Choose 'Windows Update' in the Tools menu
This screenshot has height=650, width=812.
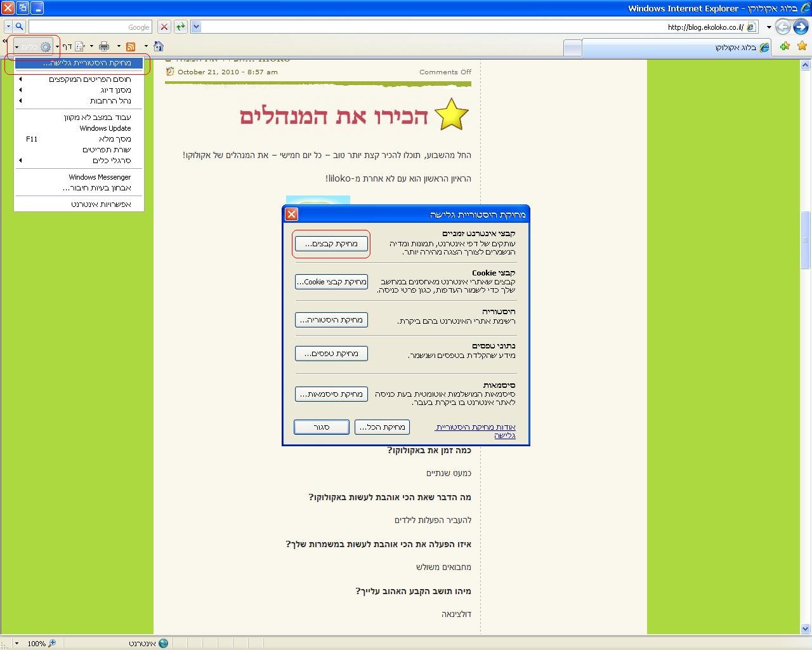coord(105,128)
